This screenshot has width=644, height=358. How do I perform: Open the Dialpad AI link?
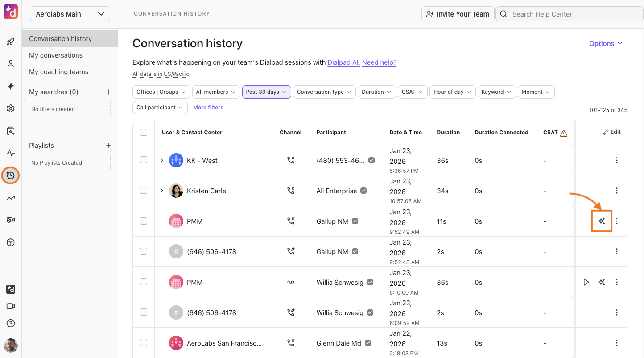pos(343,62)
